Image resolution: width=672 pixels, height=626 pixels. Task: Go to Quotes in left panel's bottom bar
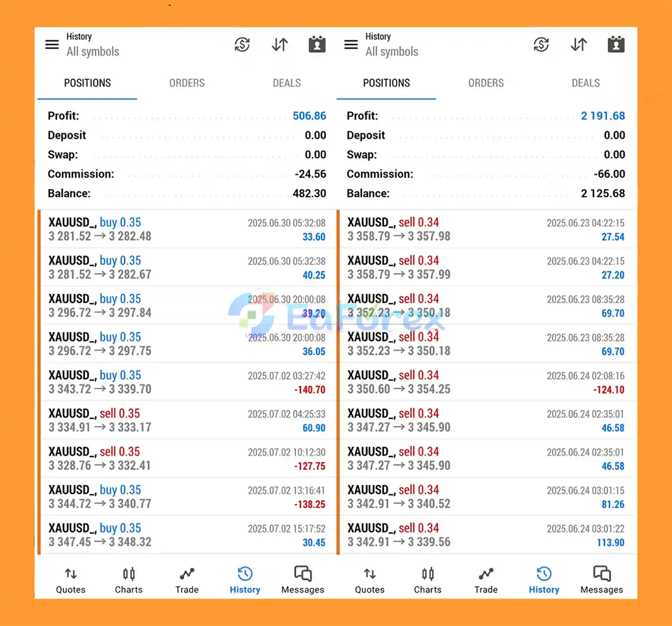pyautogui.click(x=71, y=580)
